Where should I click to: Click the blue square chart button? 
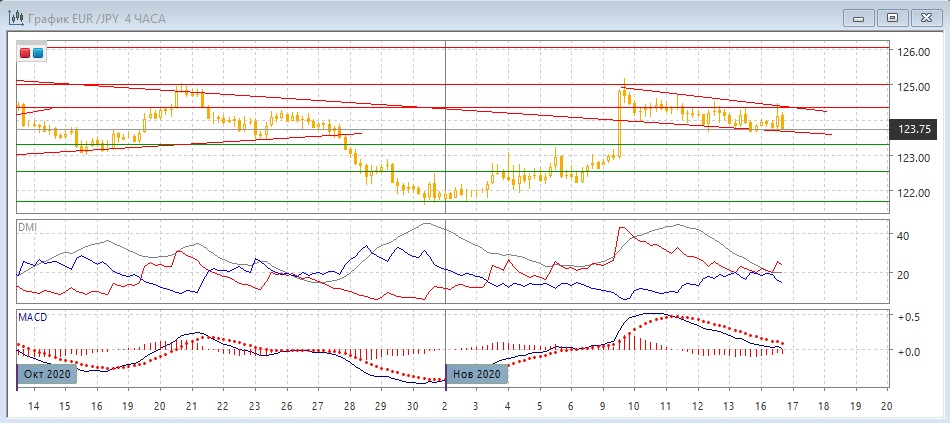[x=38, y=52]
